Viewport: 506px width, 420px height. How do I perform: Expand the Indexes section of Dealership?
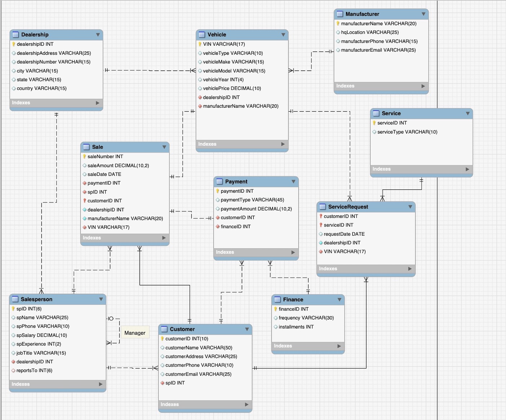click(98, 103)
